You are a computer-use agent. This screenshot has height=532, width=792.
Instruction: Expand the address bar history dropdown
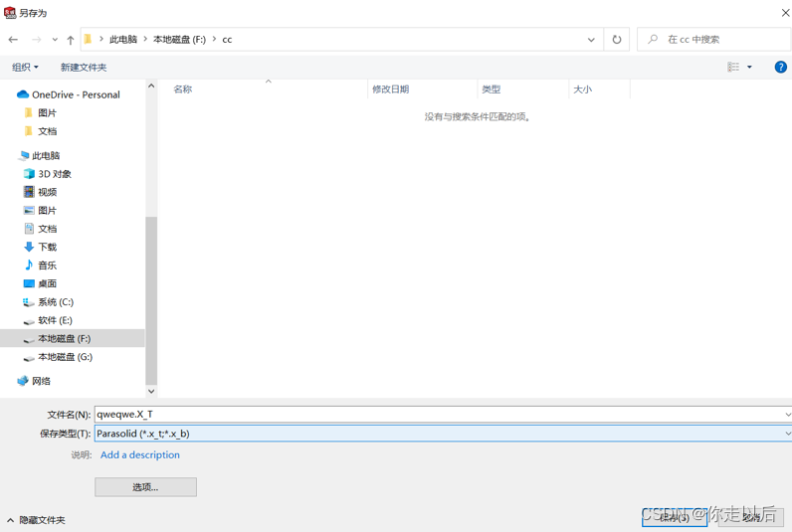point(591,40)
